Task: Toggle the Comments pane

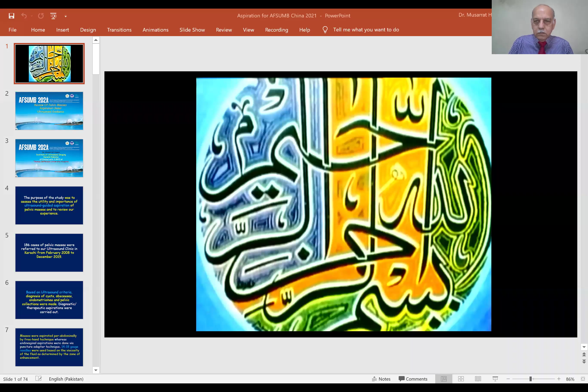Action: click(x=413, y=379)
